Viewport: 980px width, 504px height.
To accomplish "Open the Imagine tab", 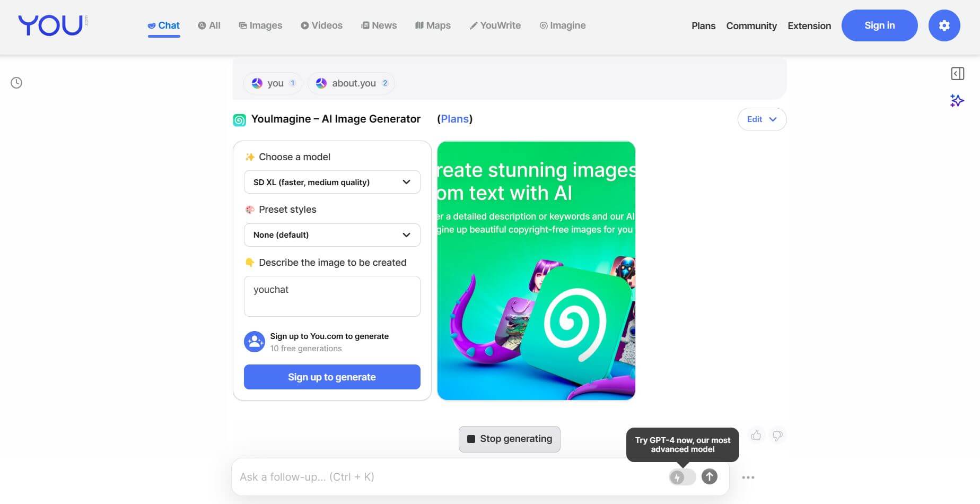I will point(563,25).
